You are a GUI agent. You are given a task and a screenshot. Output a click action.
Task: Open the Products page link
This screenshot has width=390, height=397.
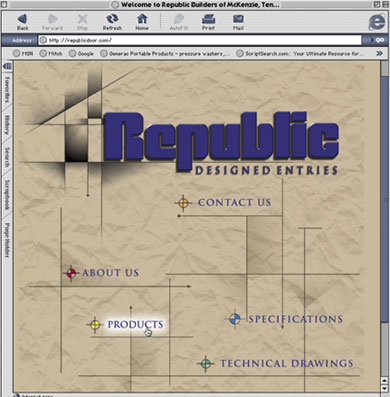135,324
